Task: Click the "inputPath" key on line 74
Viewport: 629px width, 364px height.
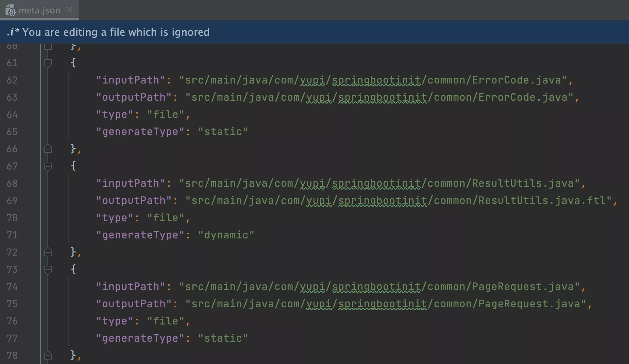Action: pos(131,287)
